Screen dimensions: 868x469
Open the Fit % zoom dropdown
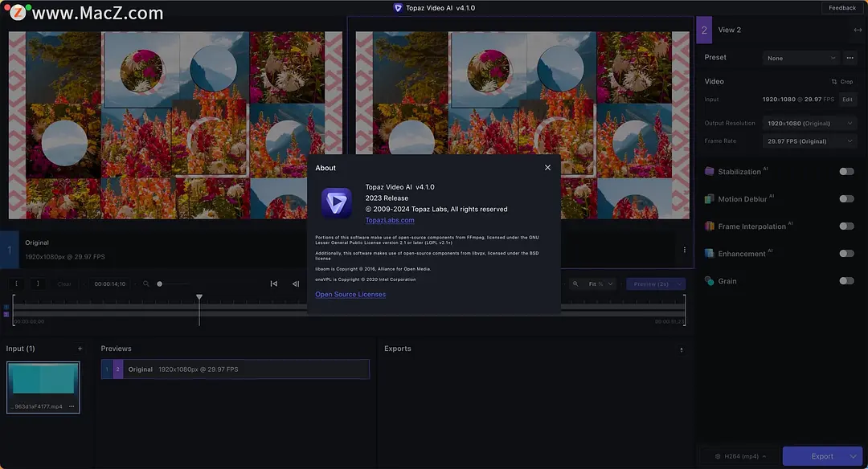point(600,283)
